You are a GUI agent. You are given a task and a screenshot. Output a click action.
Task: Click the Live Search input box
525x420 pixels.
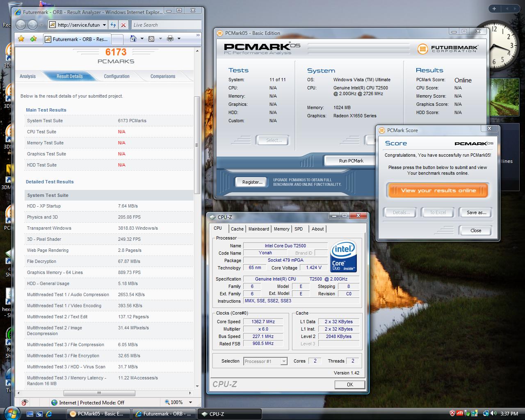pyautogui.click(x=166, y=25)
